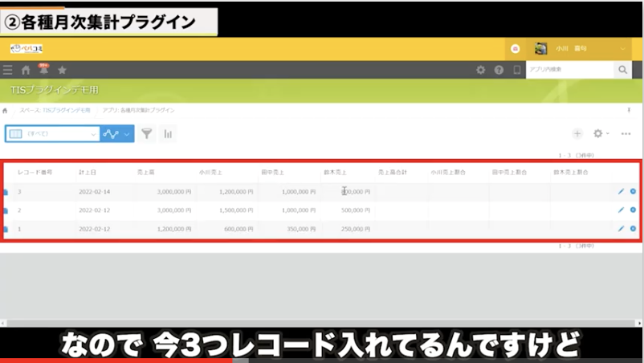644x363 pixels.
Task: Open kintone settings gear in dark toolbar
Action: (x=480, y=70)
